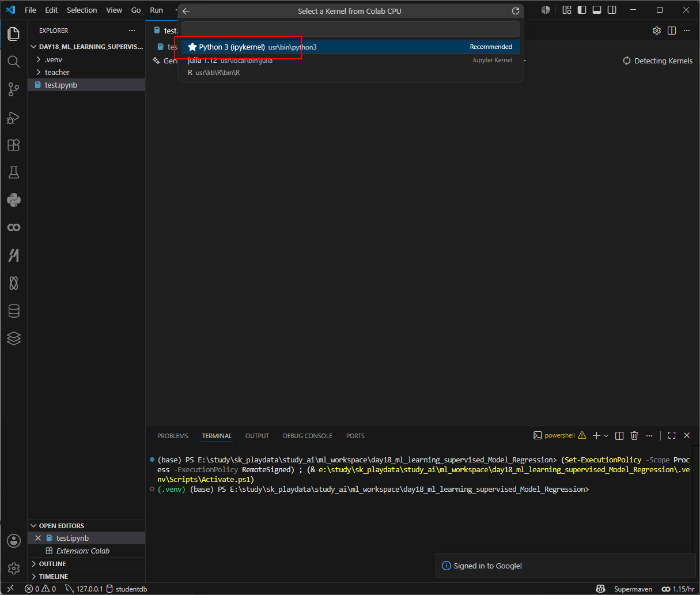
Task: Click the powershell terminal label
Action: [x=559, y=436]
